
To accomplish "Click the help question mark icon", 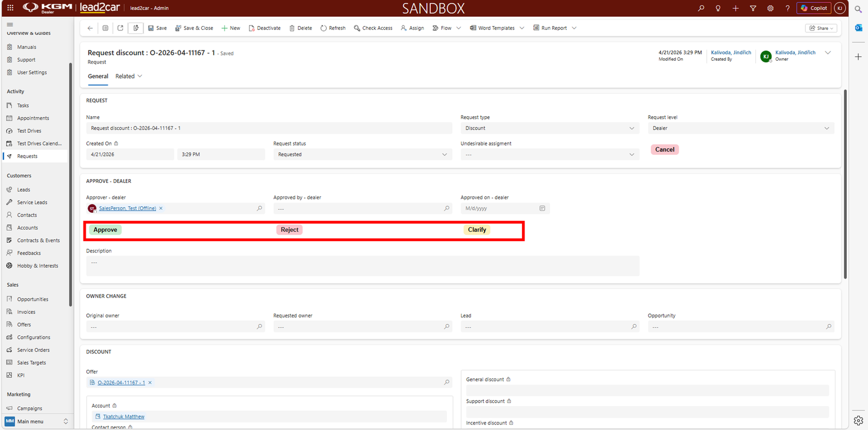I will click(788, 8).
